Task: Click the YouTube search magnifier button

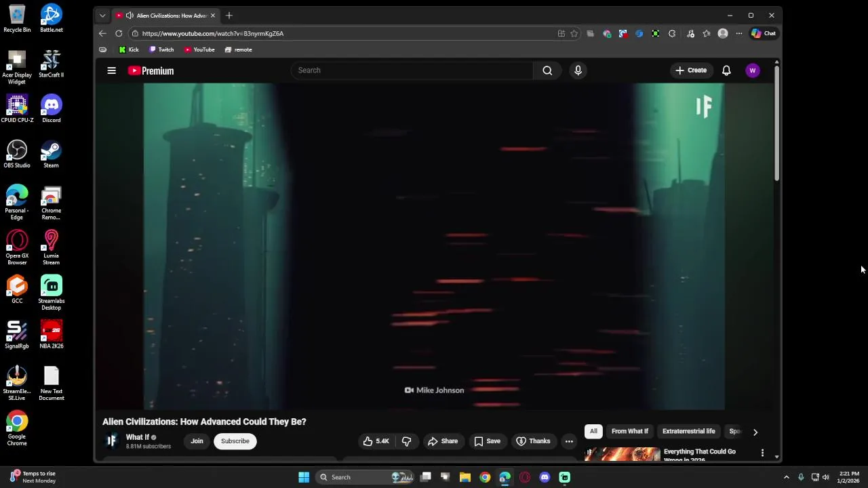Action: pyautogui.click(x=547, y=70)
